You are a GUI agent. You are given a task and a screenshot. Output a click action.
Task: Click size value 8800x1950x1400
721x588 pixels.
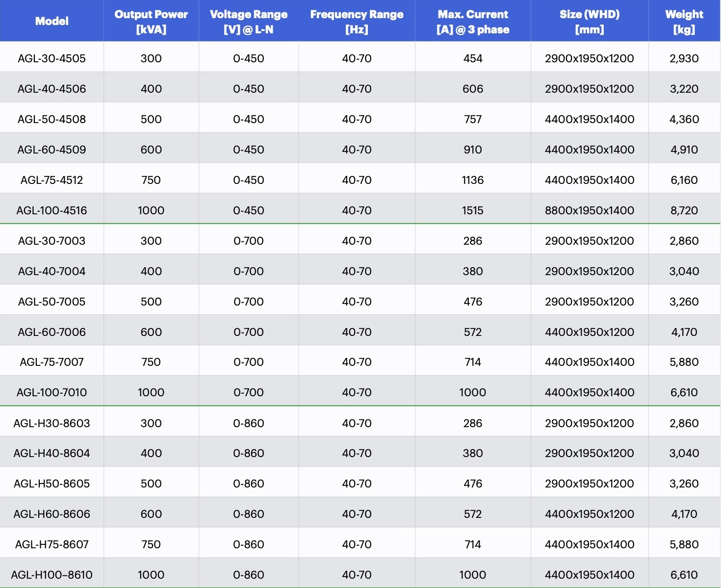[590, 210]
